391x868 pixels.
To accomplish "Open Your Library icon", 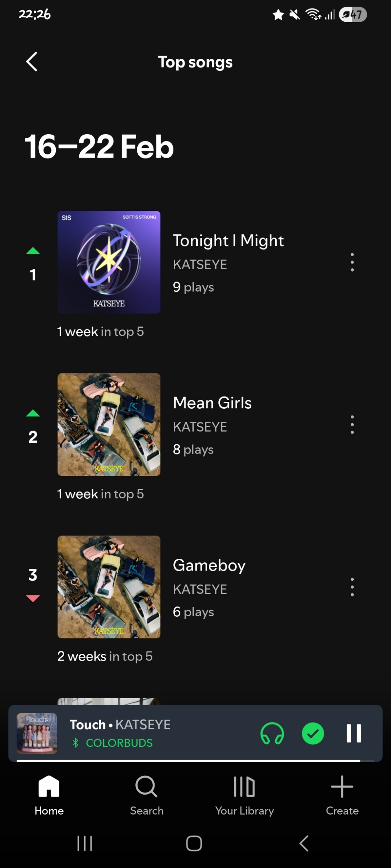I will pos(244,787).
